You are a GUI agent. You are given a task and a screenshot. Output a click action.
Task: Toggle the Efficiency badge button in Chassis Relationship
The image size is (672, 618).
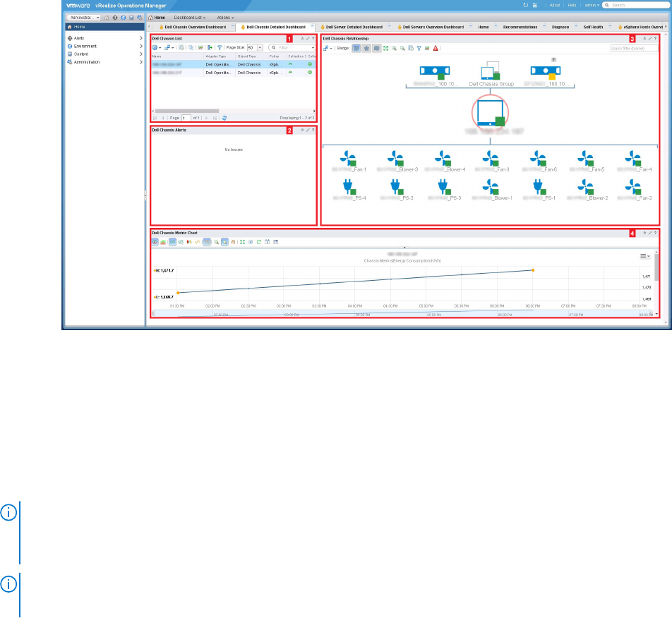[x=376, y=49]
